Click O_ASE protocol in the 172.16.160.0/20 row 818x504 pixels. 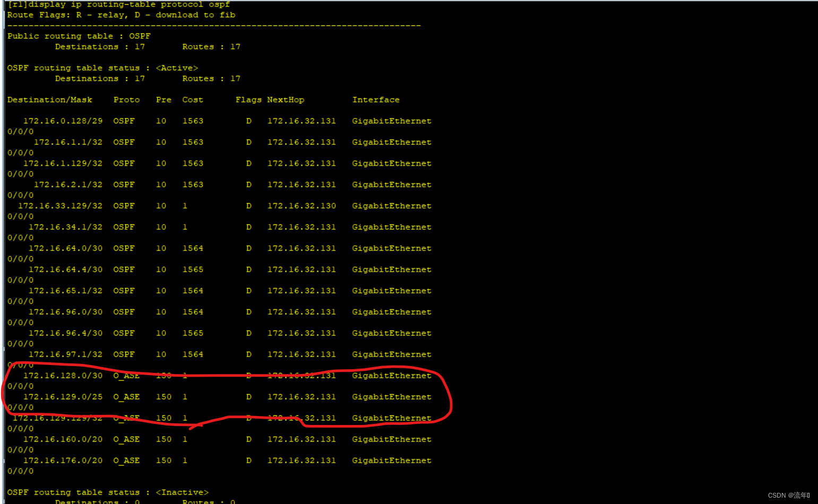point(126,439)
